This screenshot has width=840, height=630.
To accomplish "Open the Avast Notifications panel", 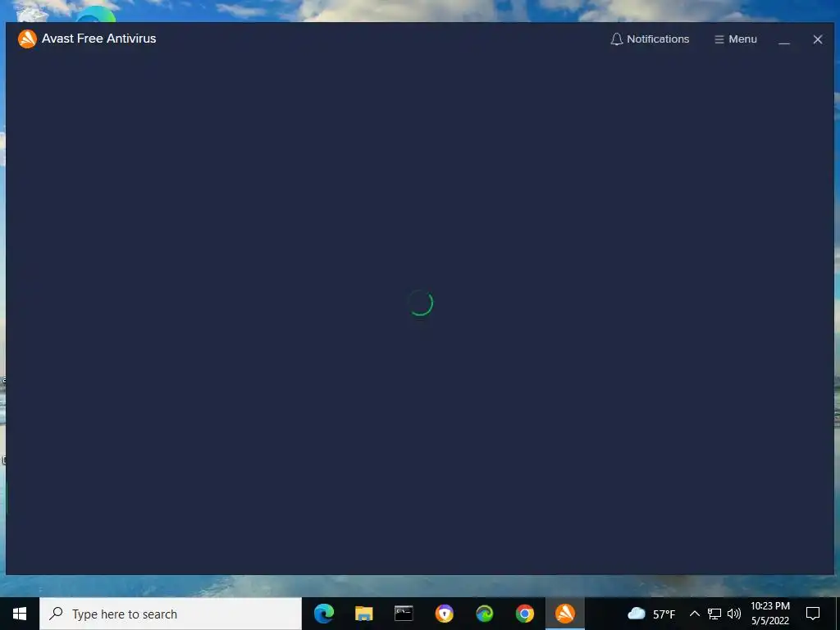I will (x=650, y=39).
